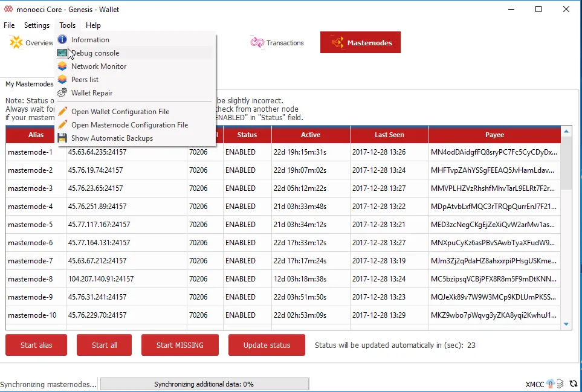This screenshot has width=582, height=392.
Task: Sort by the Payee column header
Action: click(495, 135)
